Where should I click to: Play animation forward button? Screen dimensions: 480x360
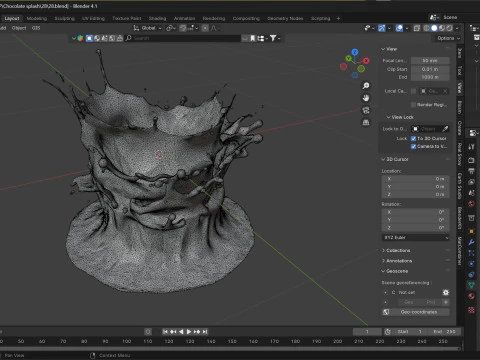189,332
